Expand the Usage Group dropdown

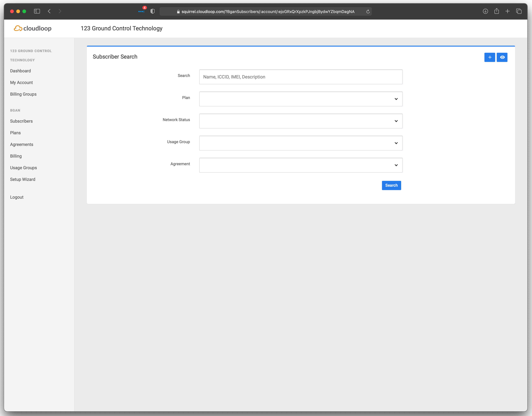click(301, 143)
